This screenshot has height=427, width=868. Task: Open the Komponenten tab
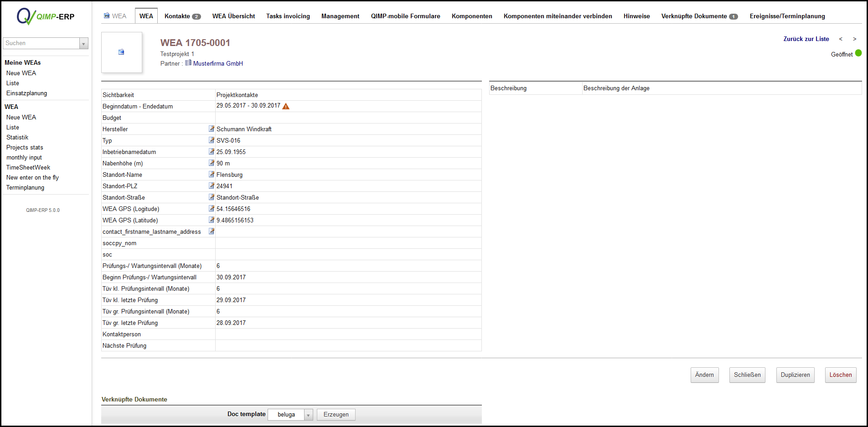tap(471, 16)
